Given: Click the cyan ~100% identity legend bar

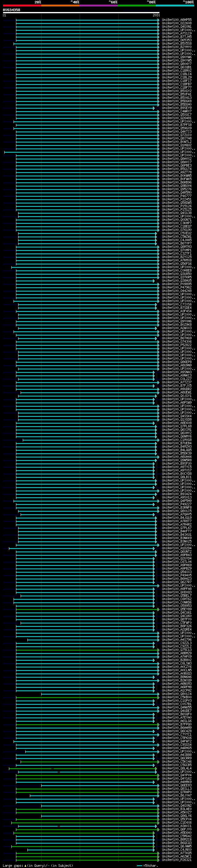Looking at the screenshot, I should [x=175, y=6].
